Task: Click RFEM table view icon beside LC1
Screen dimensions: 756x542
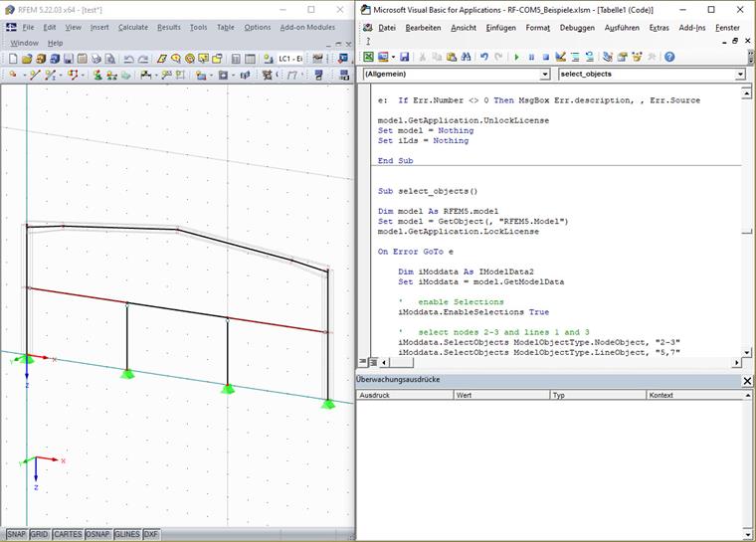Action: click(x=250, y=59)
